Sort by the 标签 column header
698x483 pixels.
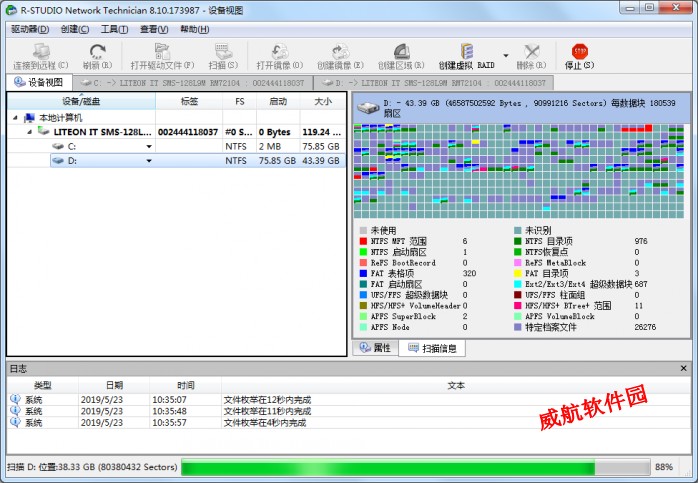(189, 101)
